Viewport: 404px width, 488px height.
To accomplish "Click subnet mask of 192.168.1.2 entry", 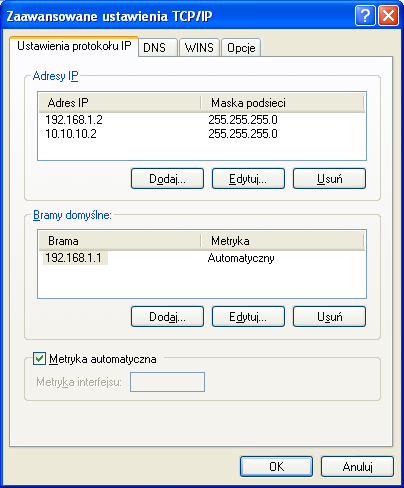I will [x=243, y=120].
